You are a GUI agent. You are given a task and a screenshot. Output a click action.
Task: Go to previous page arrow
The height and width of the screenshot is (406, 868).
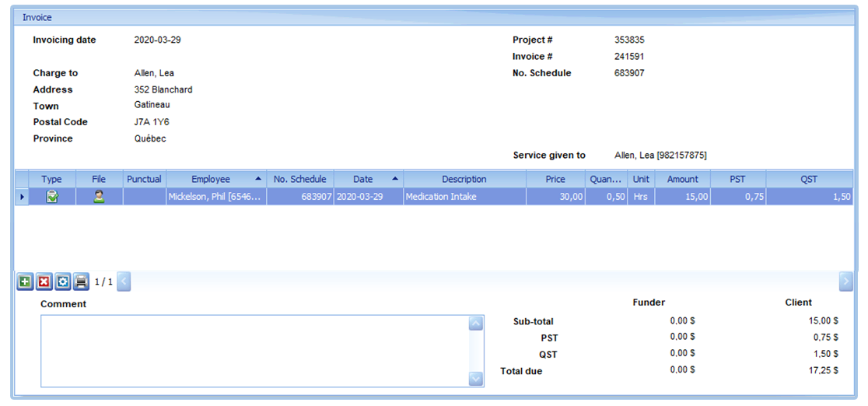[124, 282]
